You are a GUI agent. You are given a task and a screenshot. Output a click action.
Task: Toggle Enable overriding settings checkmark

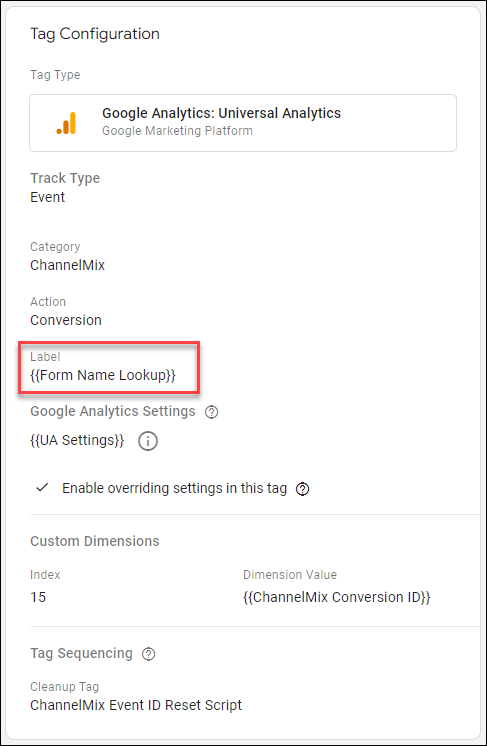click(x=42, y=488)
